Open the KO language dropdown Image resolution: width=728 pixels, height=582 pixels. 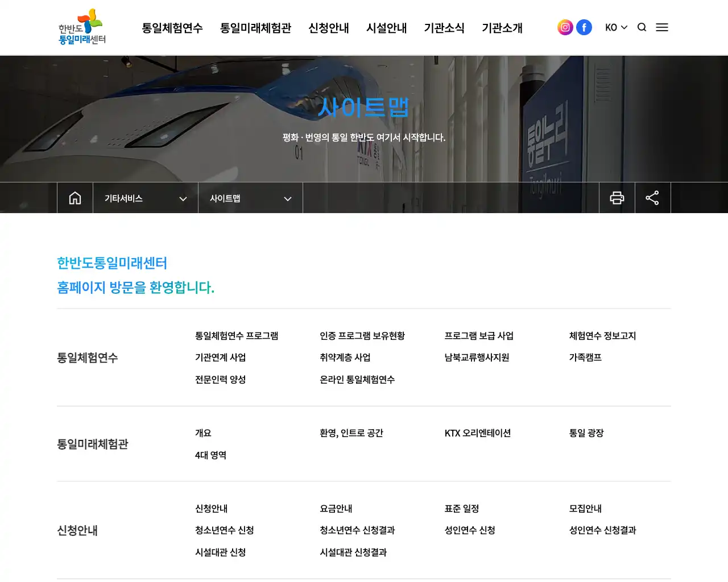coord(616,27)
